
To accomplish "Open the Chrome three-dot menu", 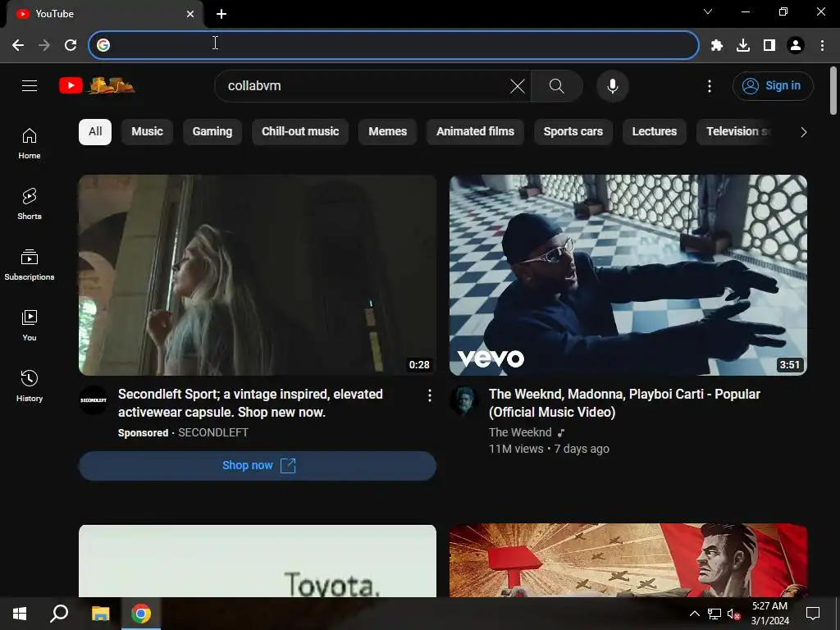I will point(822,45).
